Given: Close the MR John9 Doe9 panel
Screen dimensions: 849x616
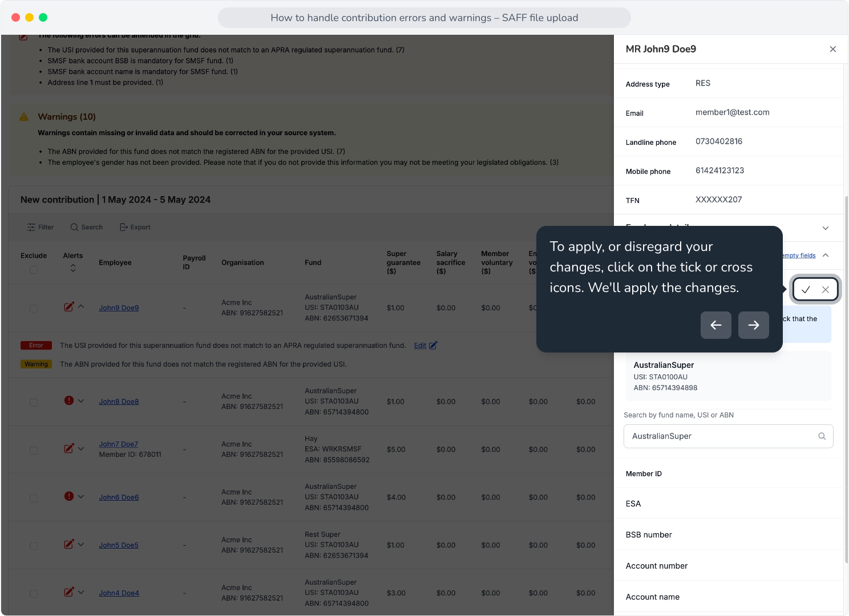Looking at the screenshot, I should [833, 49].
